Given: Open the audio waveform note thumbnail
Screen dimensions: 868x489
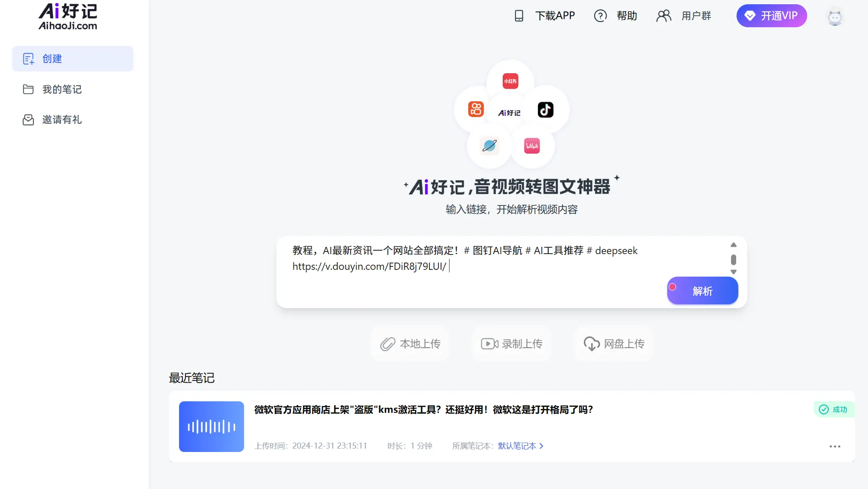Looking at the screenshot, I should coord(211,426).
